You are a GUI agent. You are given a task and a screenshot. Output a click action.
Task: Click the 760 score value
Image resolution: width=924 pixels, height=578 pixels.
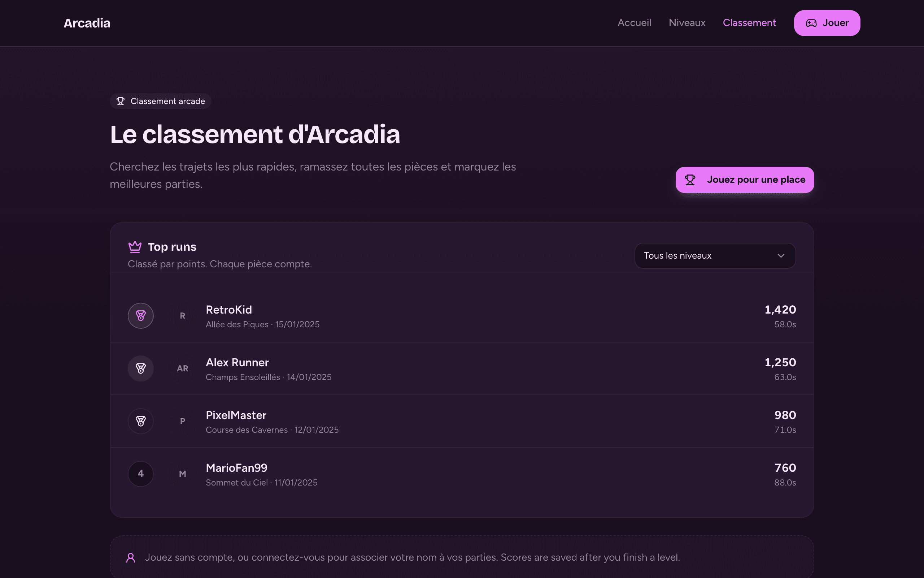pos(785,468)
